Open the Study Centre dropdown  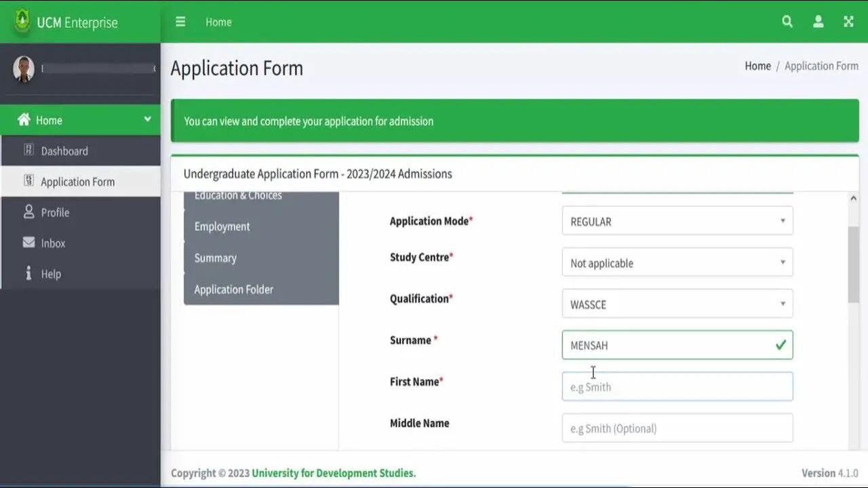coord(677,262)
